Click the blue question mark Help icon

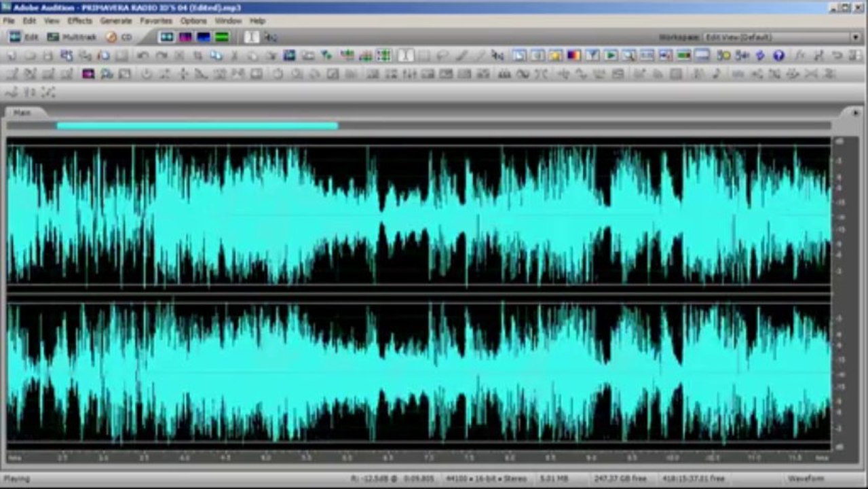[778, 56]
